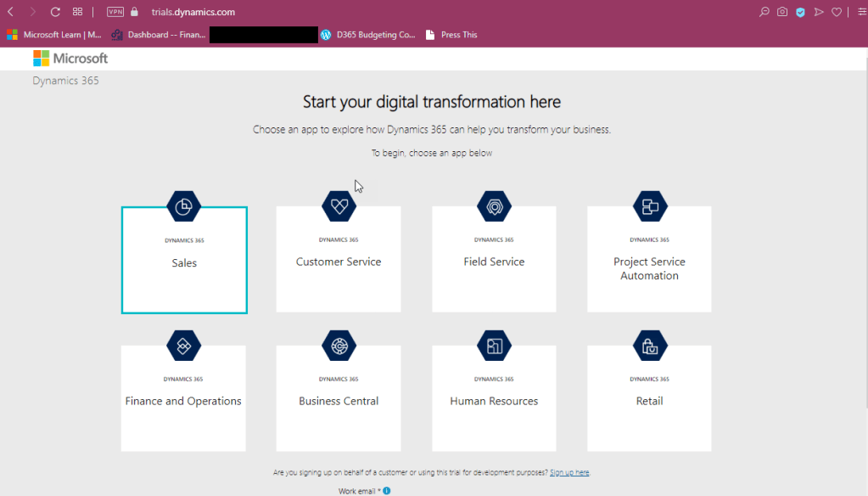This screenshot has width=868, height=496.
Task: Click the Customer Service heart icon
Action: point(339,206)
